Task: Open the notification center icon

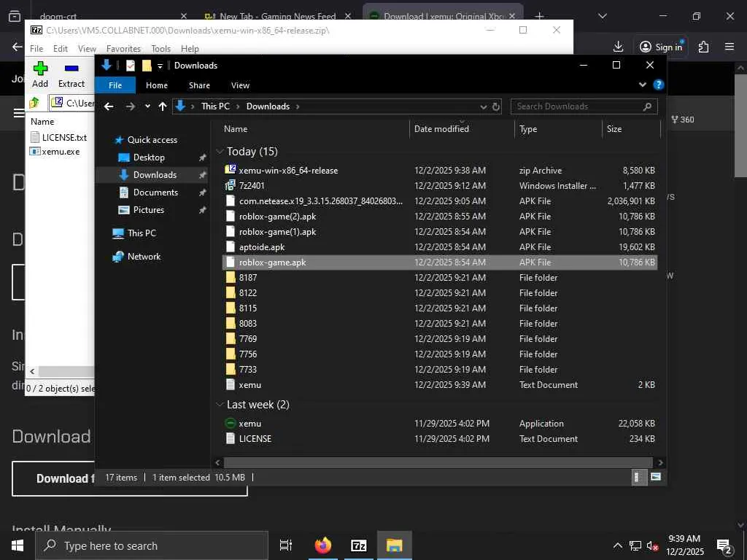Action: (x=724, y=546)
